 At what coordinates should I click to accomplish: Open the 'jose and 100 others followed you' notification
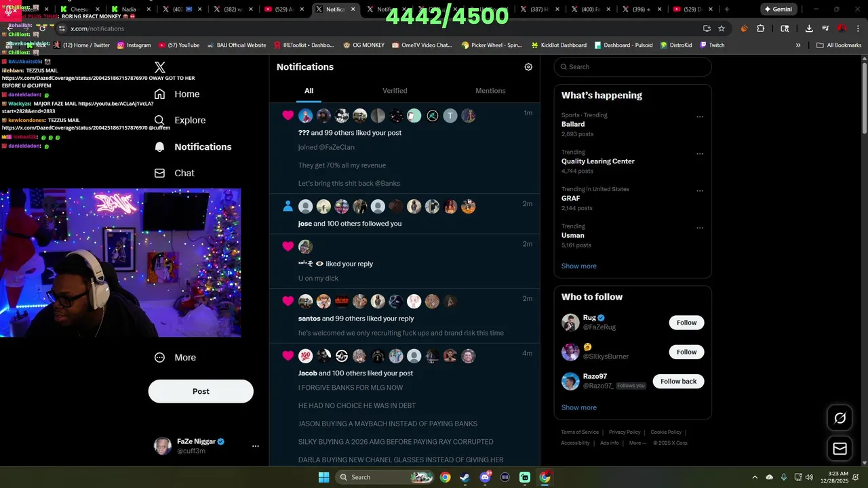tap(405, 214)
